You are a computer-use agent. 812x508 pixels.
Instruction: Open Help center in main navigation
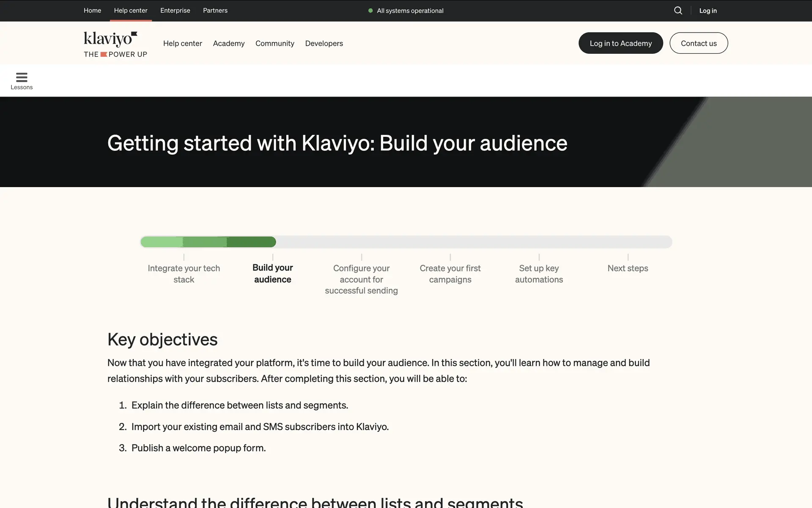[x=182, y=43]
